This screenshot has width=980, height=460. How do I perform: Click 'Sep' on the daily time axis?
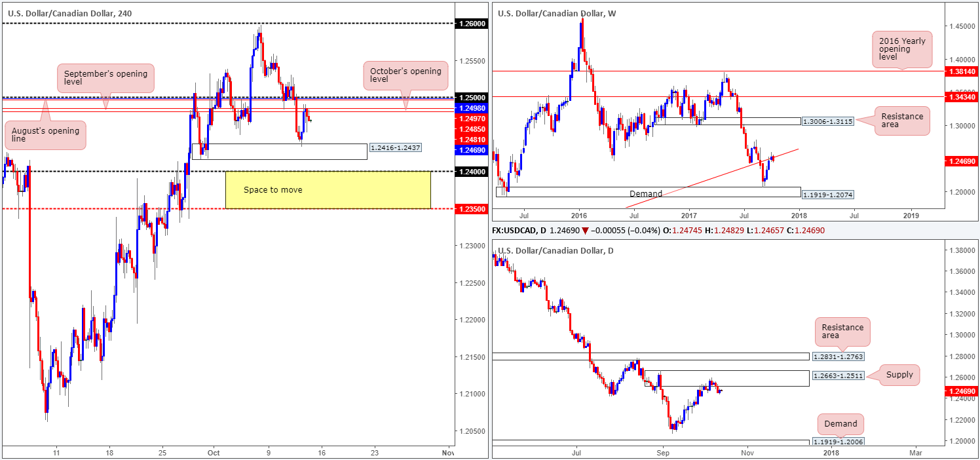point(663,452)
